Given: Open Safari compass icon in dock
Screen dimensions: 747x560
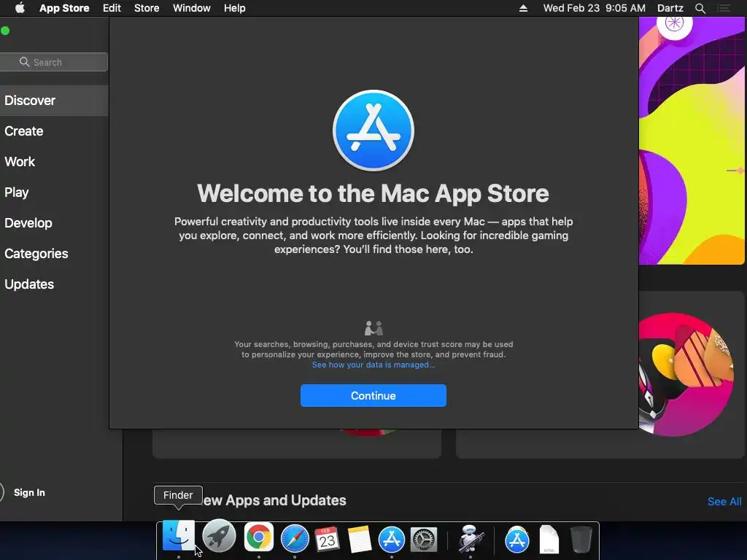Looking at the screenshot, I should pyautogui.click(x=295, y=539).
